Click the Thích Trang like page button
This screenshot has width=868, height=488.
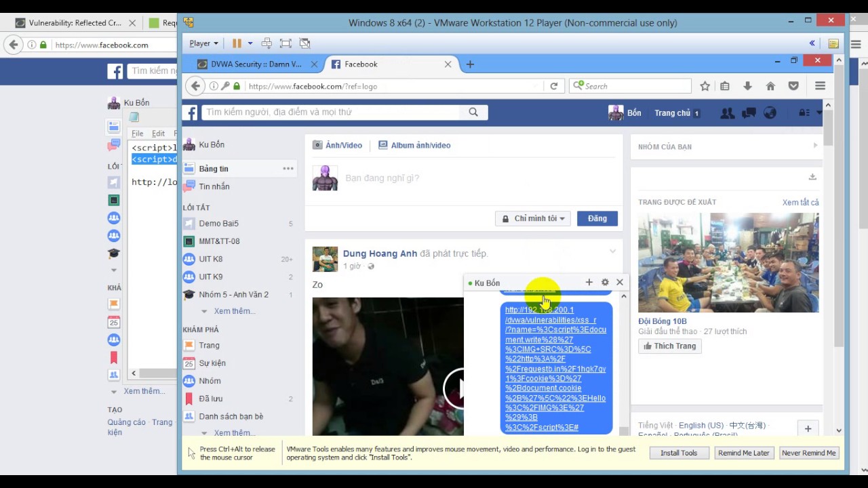670,346
